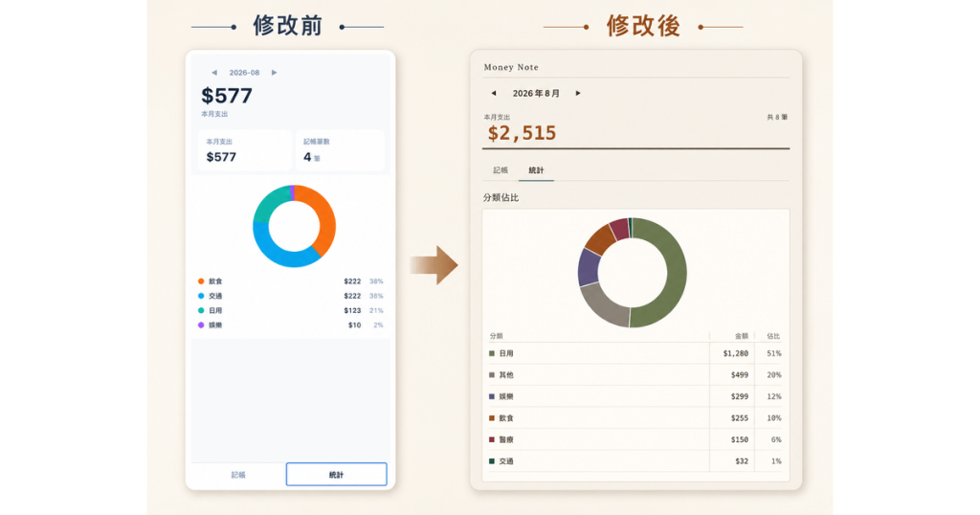
Task: Click the 佔比 column header
Action: 773,336
